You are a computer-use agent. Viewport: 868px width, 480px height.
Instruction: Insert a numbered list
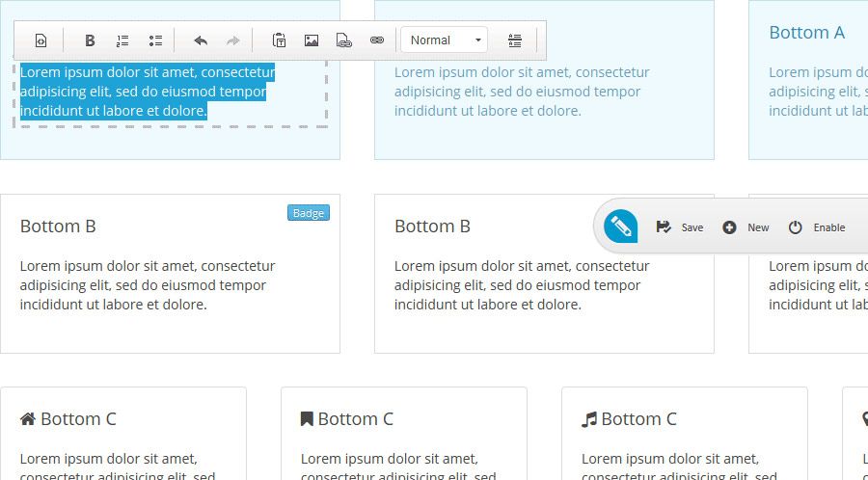(122, 40)
